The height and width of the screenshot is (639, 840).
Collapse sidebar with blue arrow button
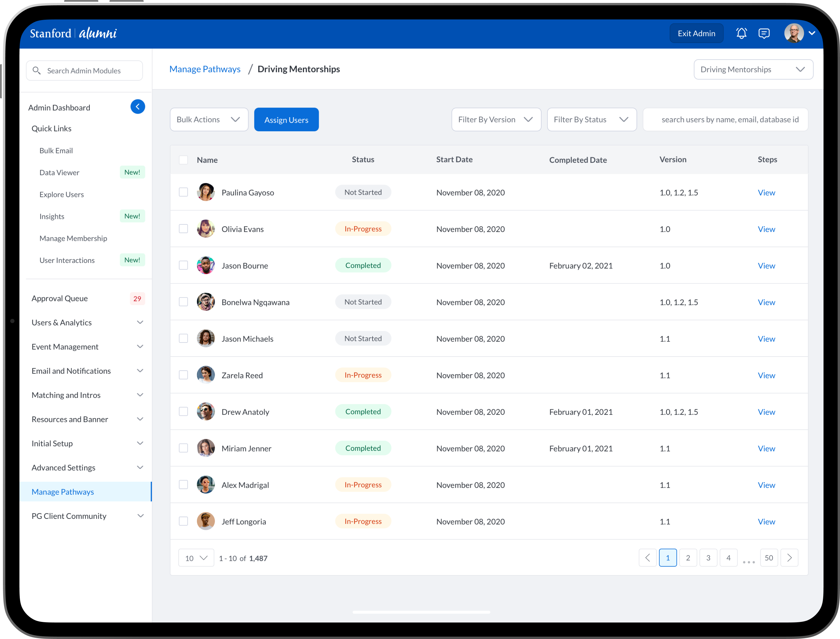[137, 107]
